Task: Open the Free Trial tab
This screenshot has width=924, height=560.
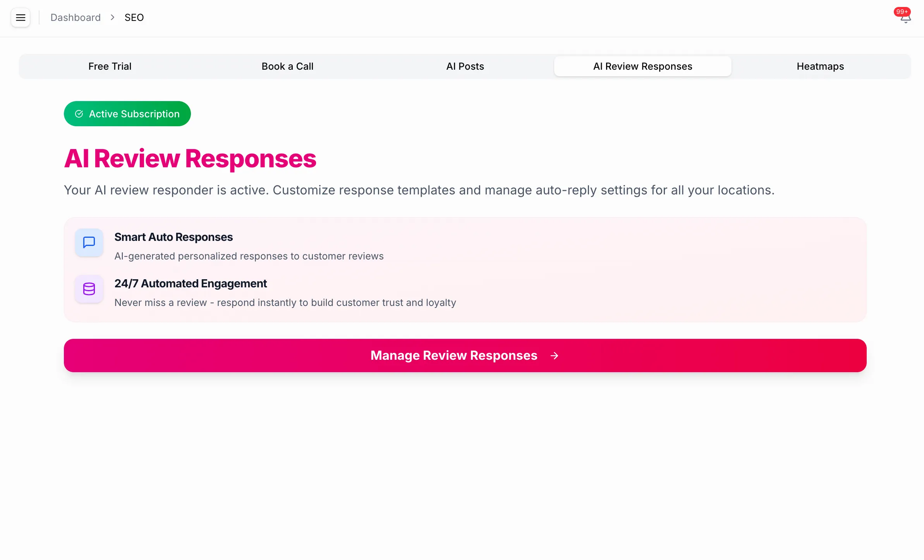Action: [110, 66]
